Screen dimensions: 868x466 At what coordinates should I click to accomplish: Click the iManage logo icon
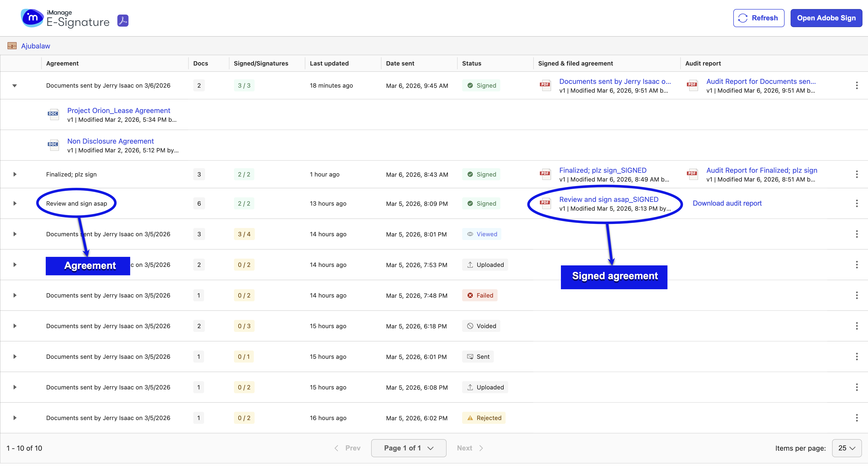[32, 18]
